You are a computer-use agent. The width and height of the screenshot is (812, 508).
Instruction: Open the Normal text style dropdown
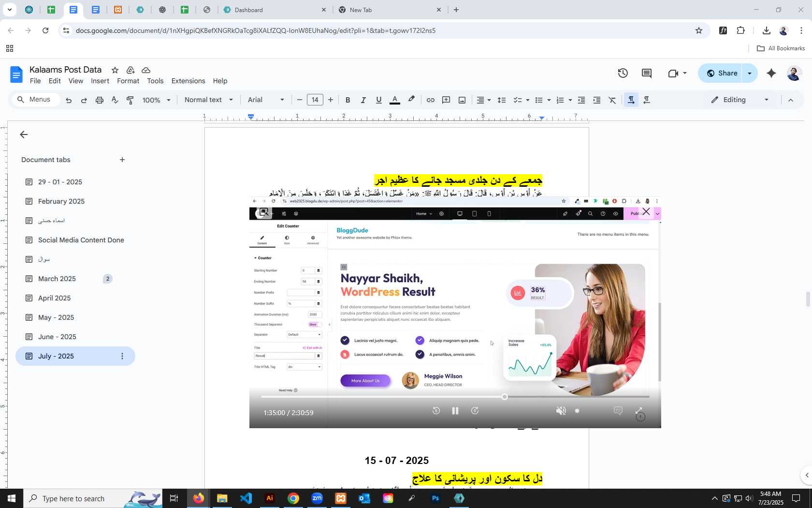tap(209, 100)
